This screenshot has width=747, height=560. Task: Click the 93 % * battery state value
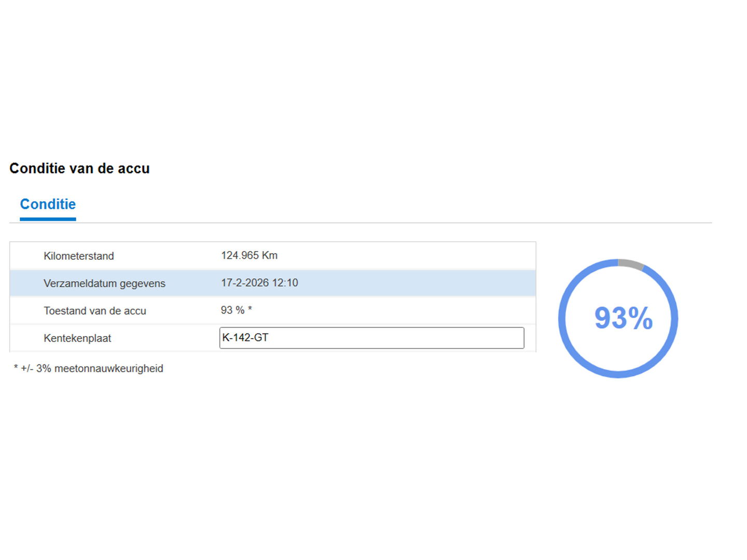point(232,311)
